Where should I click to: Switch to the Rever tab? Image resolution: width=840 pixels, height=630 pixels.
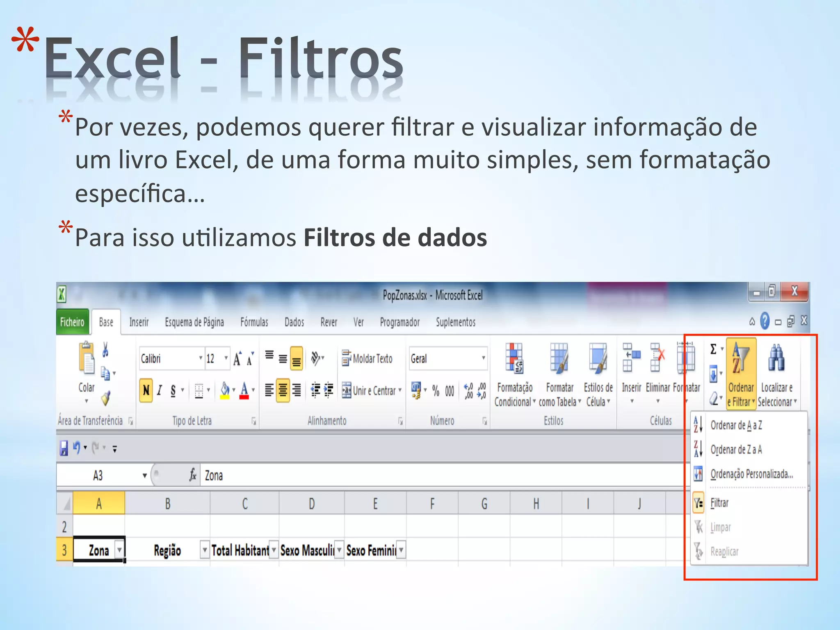329,322
